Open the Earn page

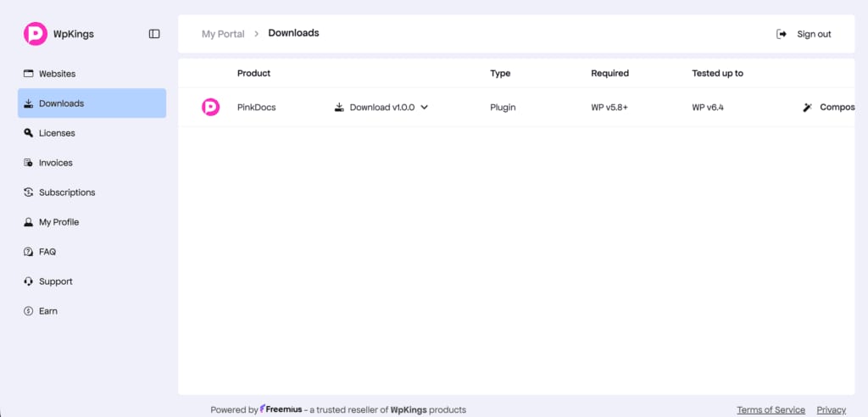[x=92, y=311]
